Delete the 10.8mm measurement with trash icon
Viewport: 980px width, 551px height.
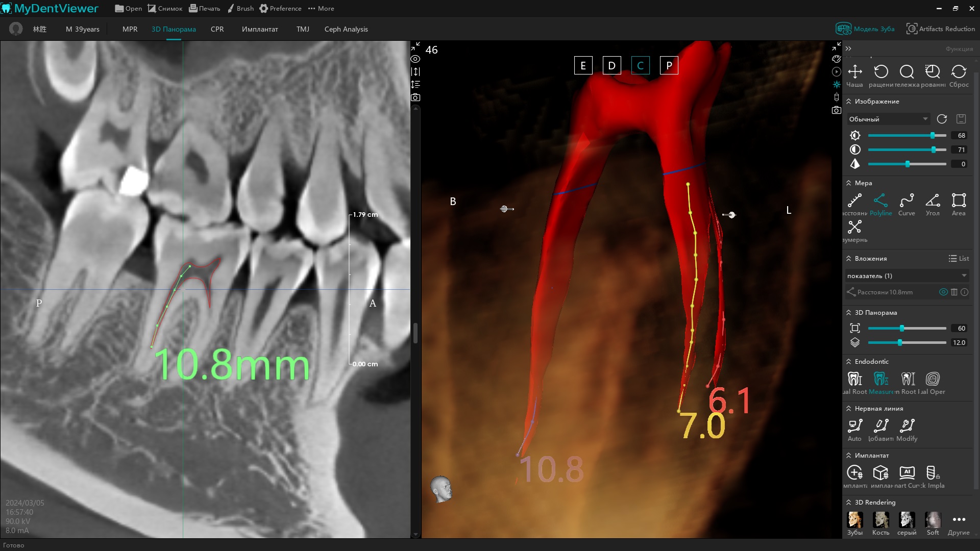(954, 292)
